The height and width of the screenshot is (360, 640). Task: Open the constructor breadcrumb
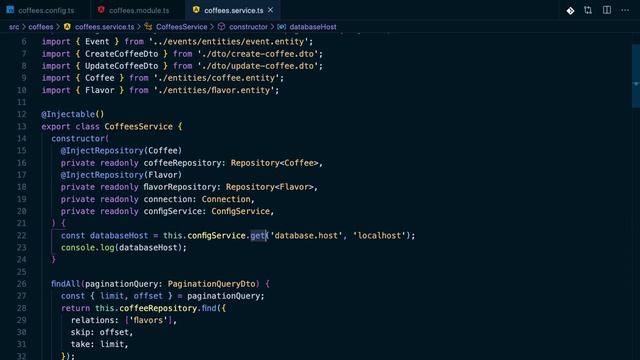click(x=248, y=27)
